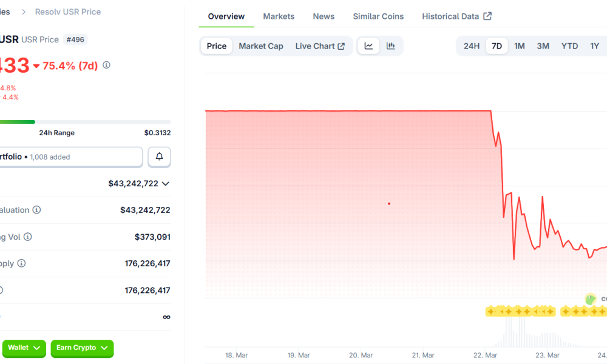Open the Live Chart link
This screenshot has height=364, width=607.
[x=320, y=46]
